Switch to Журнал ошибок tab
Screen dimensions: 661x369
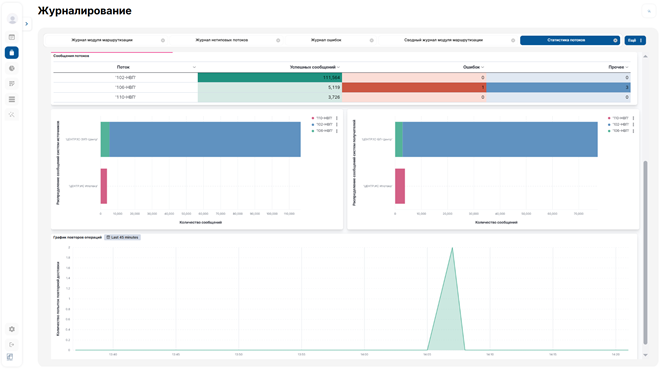(326, 40)
